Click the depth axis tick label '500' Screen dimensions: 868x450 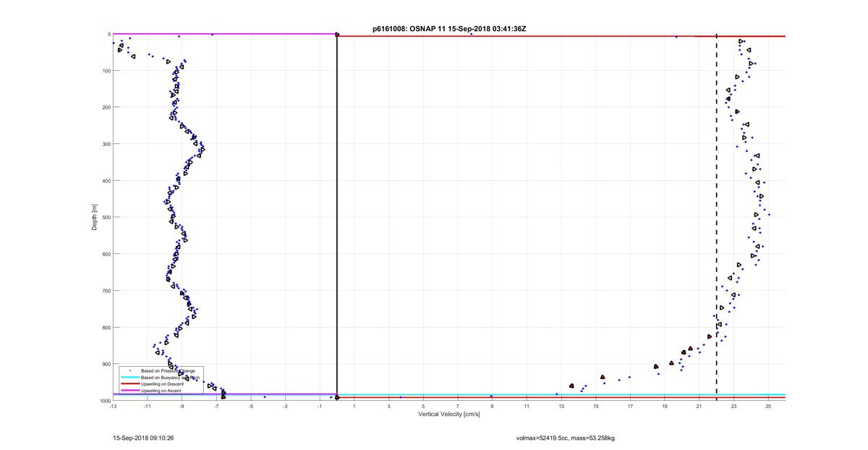(x=106, y=217)
